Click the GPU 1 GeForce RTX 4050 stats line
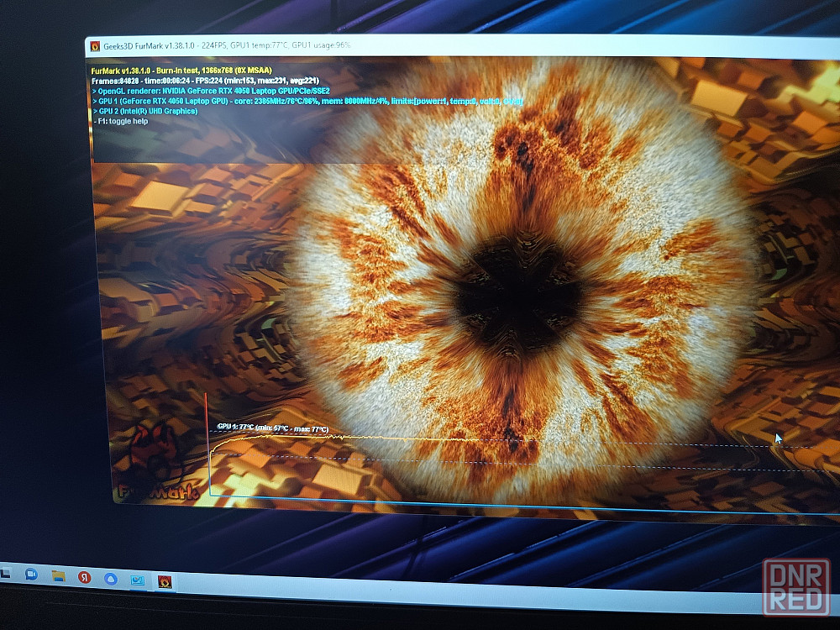This screenshot has height=630, width=840. coord(307,102)
